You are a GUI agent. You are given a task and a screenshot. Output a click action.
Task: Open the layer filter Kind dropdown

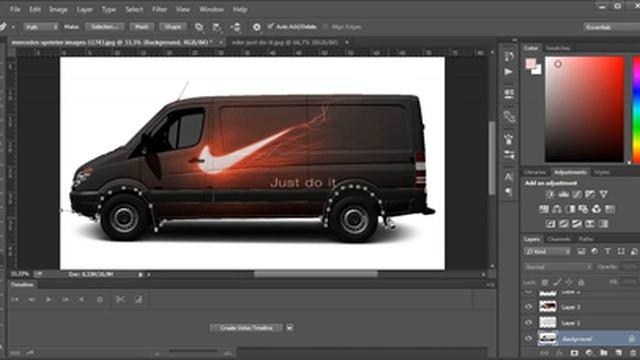coord(547,251)
